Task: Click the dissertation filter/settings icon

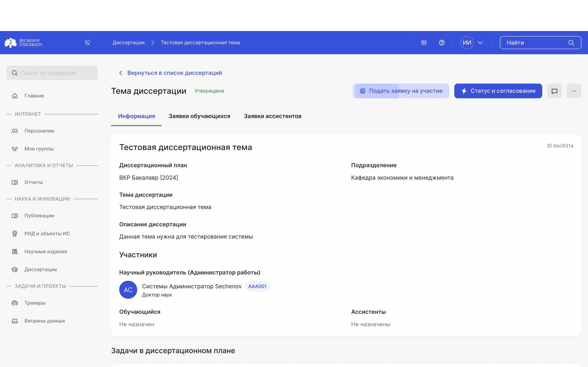Action: coord(424,42)
